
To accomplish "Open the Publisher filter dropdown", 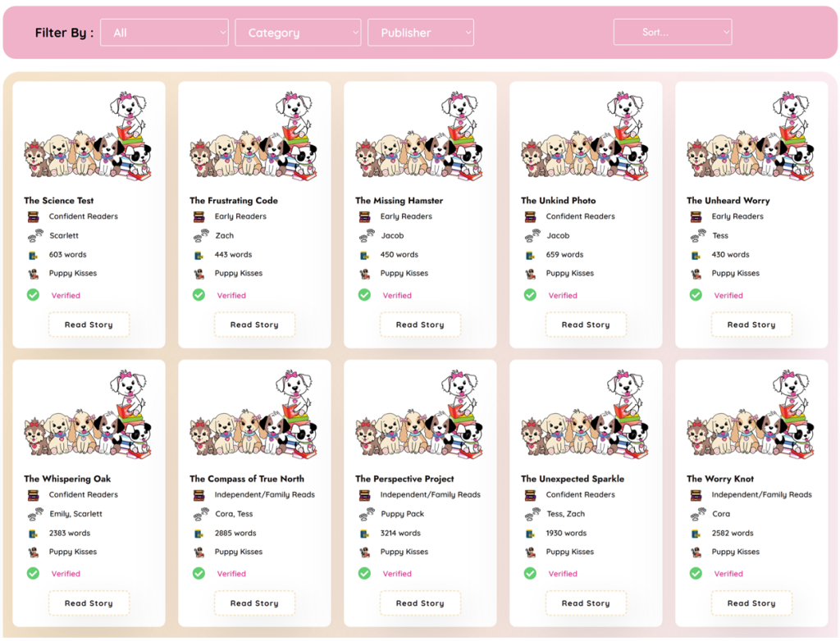I will [421, 33].
